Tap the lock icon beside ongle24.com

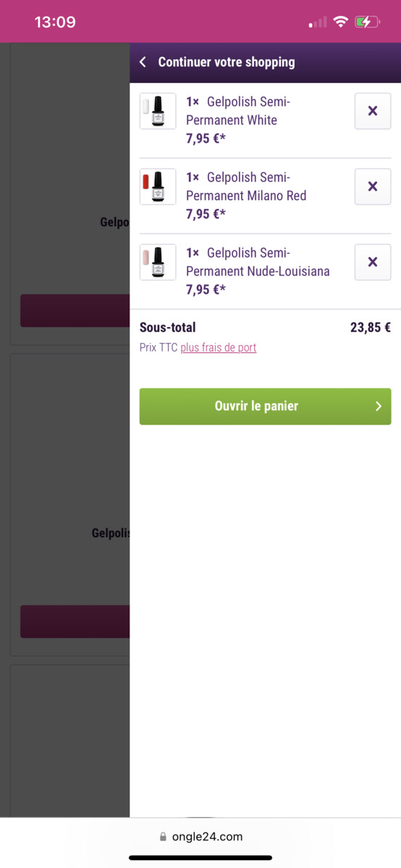click(x=163, y=837)
